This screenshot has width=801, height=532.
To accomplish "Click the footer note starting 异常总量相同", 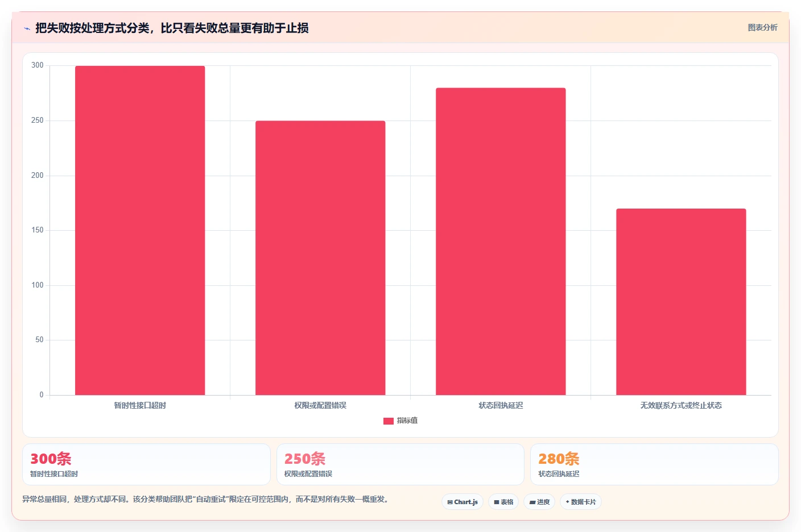I will (x=206, y=499).
